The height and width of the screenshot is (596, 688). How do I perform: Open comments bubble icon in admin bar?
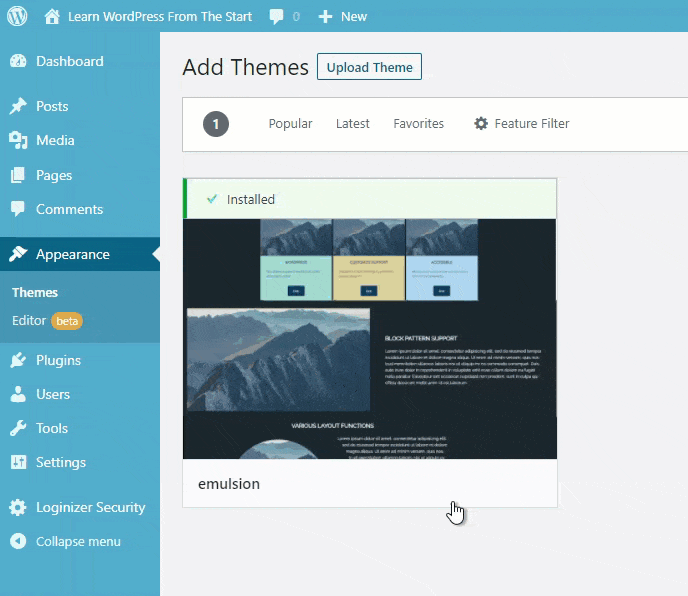click(x=276, y=17)
